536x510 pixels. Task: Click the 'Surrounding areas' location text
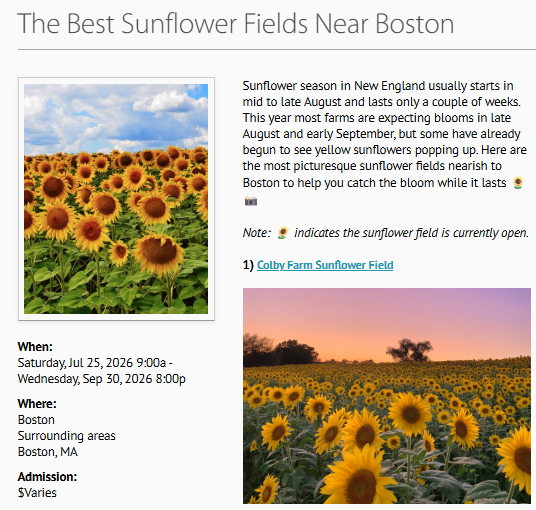point(67,436)
